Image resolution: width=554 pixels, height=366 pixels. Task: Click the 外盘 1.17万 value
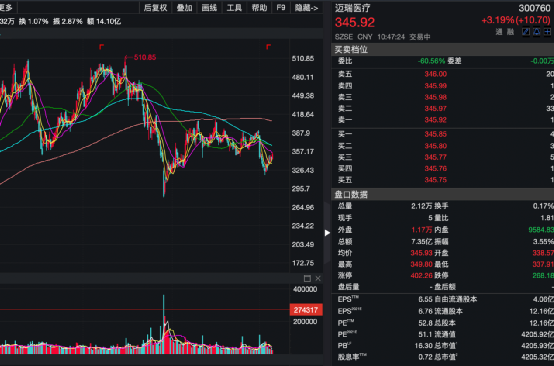click(x=422, y=230)
